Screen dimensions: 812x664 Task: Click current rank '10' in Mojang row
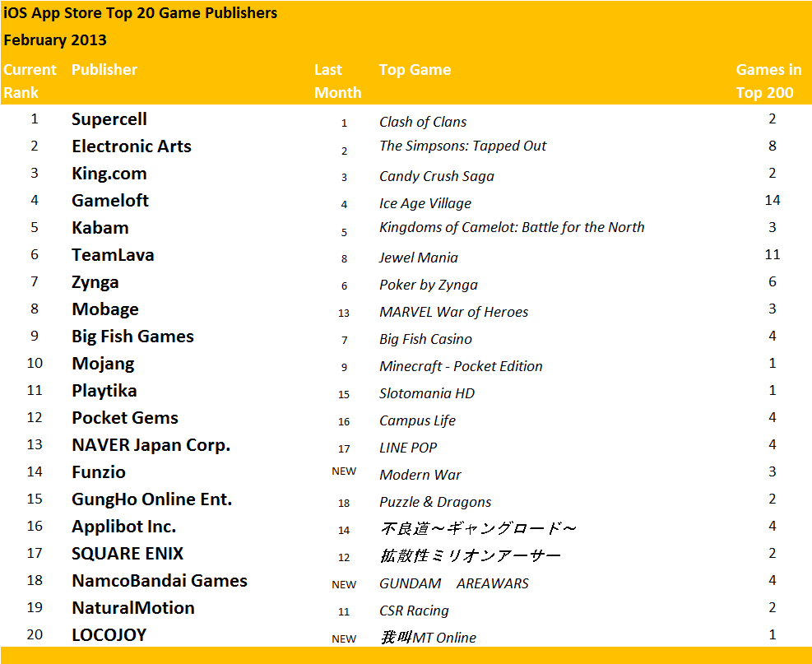coord(35,364)
